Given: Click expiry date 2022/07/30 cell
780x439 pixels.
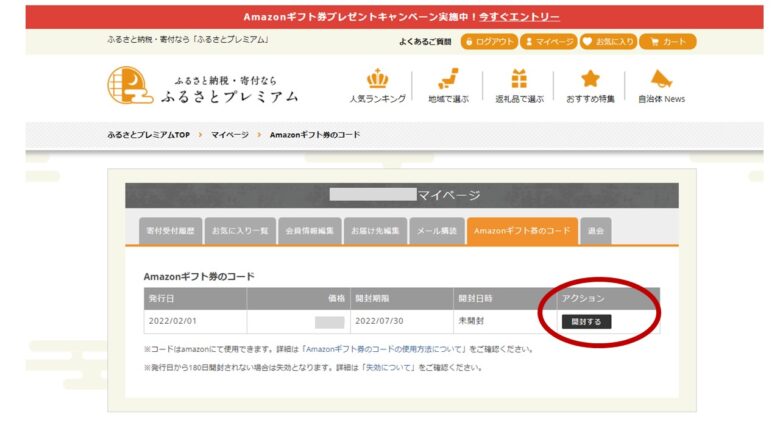Looking at the screenshot, I should (401, 321).
